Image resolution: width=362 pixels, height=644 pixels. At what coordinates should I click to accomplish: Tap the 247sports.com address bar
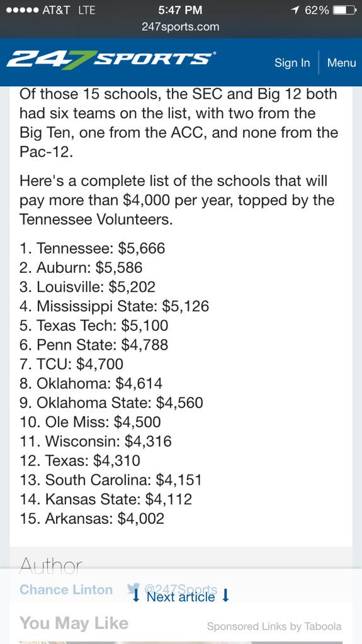point(180,27)
